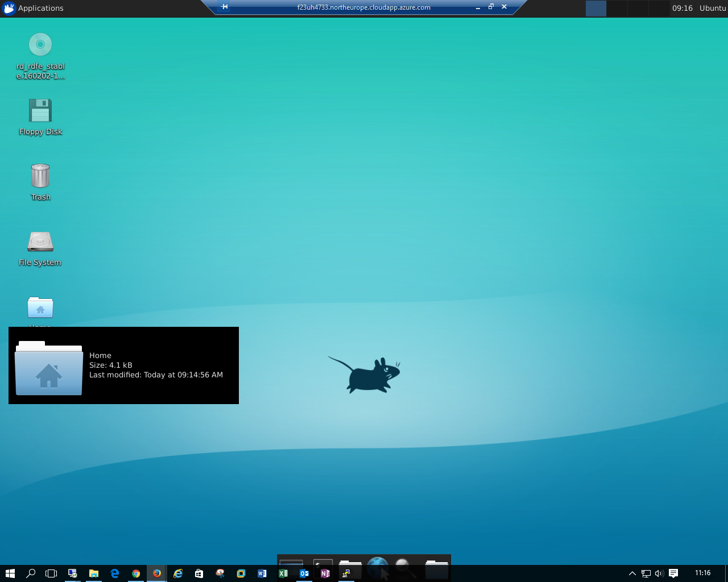Open the Windows Store taskbar icon
Image resolution: width=728 pixels, height=582 pixels.
(199, 573)
